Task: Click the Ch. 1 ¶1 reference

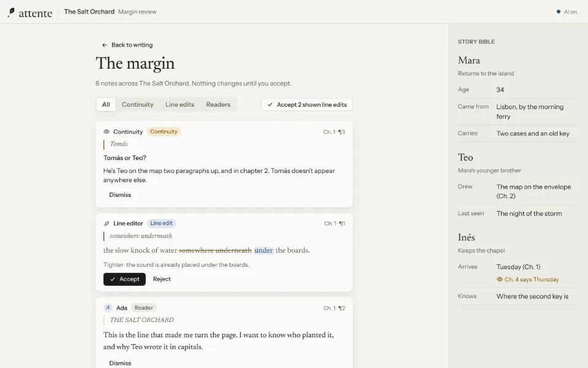Action: pos(334,223)
